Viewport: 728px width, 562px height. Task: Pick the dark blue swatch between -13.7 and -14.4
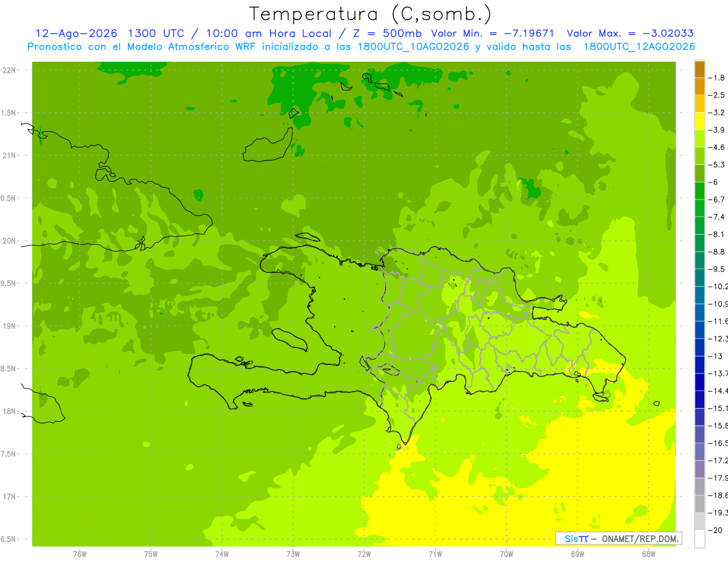(699, 382)
